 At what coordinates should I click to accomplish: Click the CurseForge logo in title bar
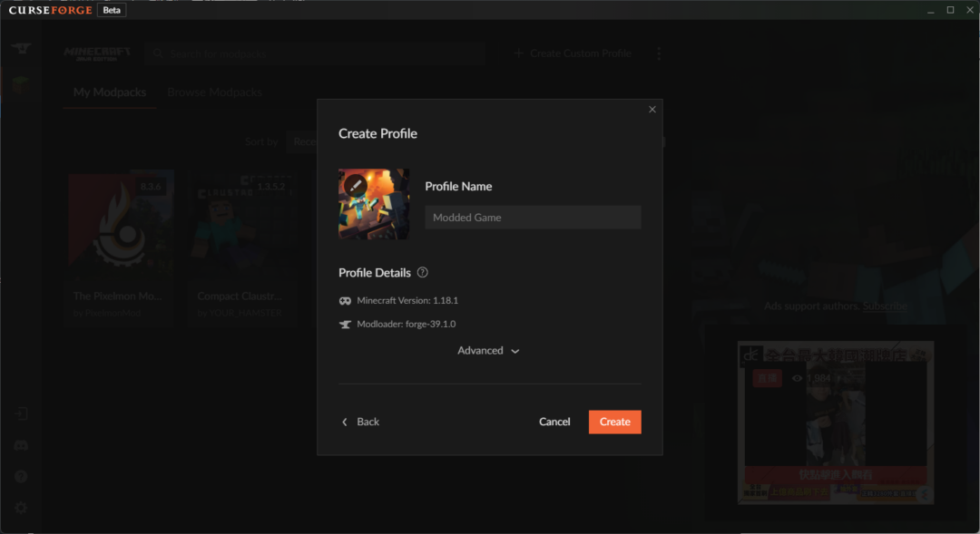coord(51,10)
